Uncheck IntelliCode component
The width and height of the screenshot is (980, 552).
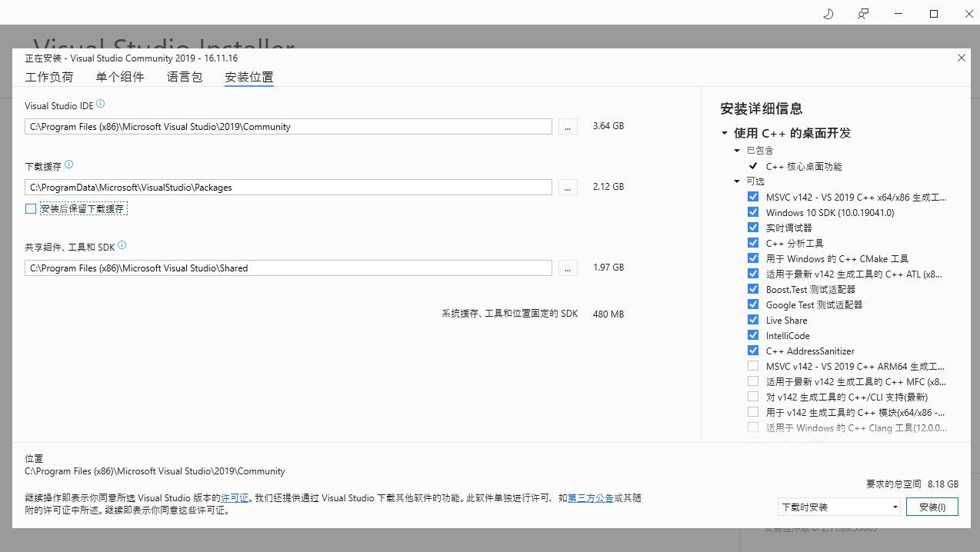[x=753, y=335]
